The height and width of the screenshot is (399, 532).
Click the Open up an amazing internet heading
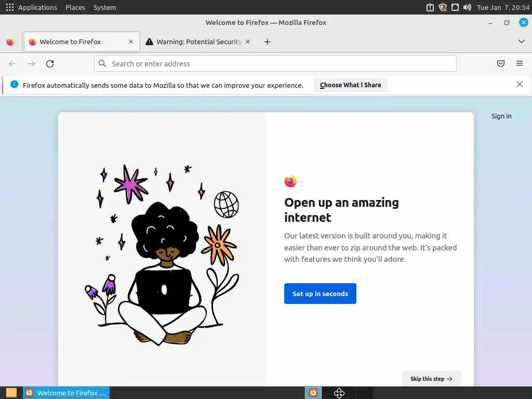pyautogui.click(x=341, y=210)
